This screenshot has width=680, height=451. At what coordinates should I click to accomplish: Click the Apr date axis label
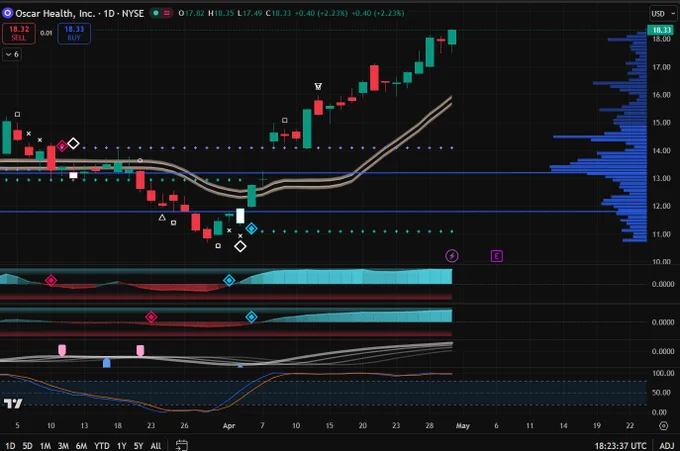click(229, 425)
